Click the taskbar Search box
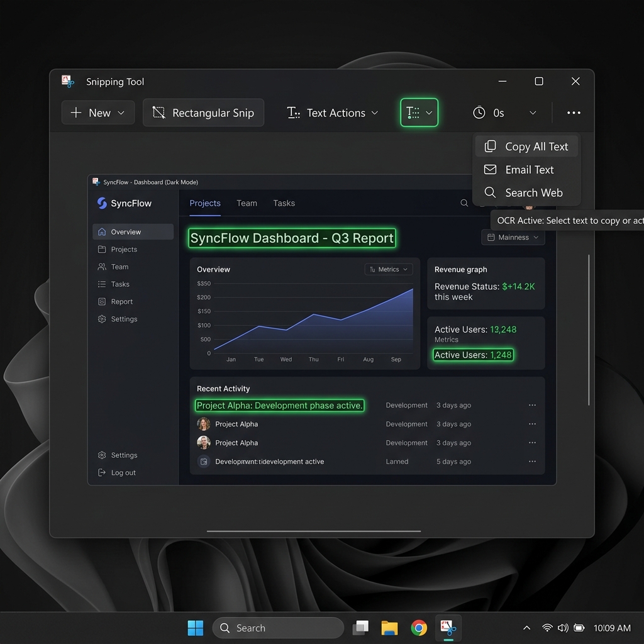The width and height of the screenshot is (644, 644). tap(278, 628)
